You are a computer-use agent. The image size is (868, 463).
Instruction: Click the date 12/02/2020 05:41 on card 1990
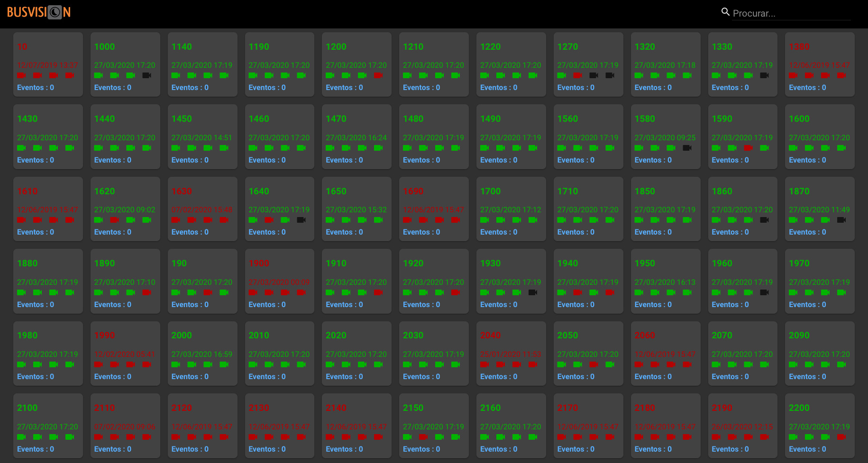[125, 354]
